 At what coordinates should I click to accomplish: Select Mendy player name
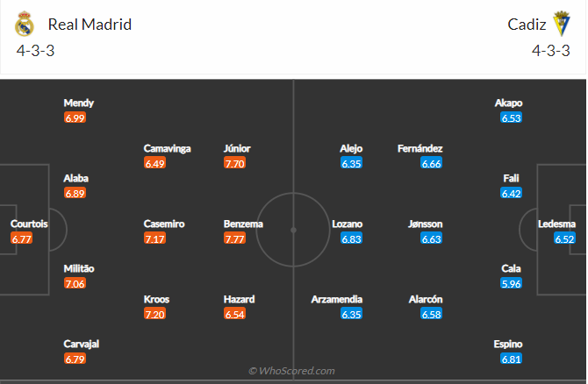[x=79, y=103]
